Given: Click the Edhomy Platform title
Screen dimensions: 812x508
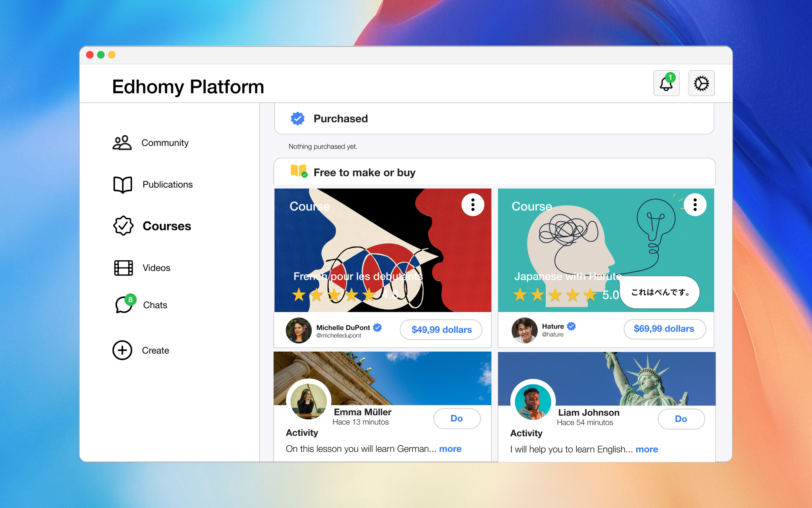Looking at the screenshot, I should [x=188, y=87].
